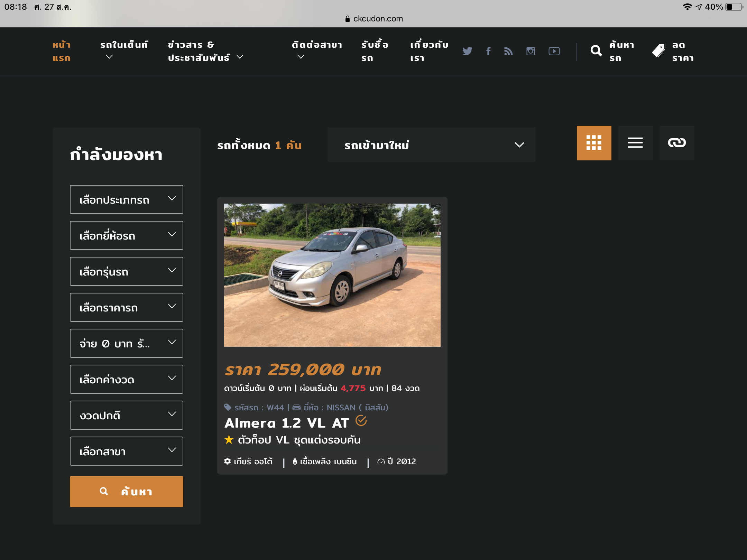Viewport: 747px width, 560px height.
Task: Open the รถเข้ามาใหม่ sort dropdown
Action: 432,145
